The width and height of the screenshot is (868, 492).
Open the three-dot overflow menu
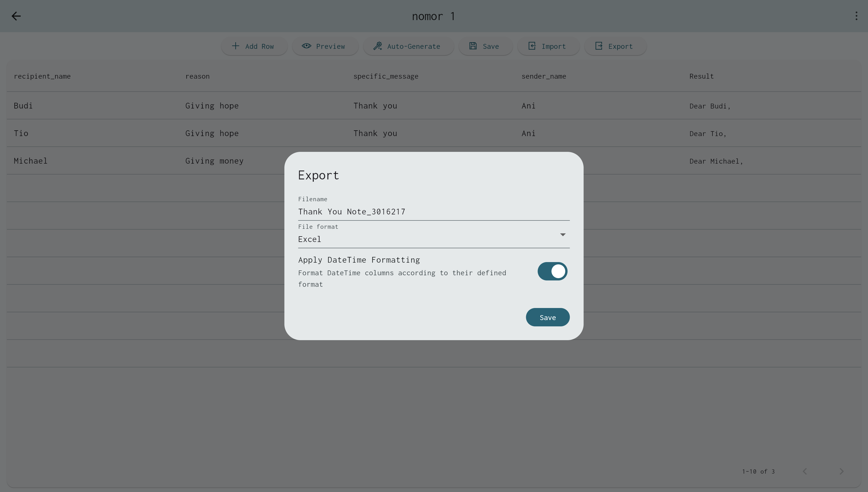856,16
